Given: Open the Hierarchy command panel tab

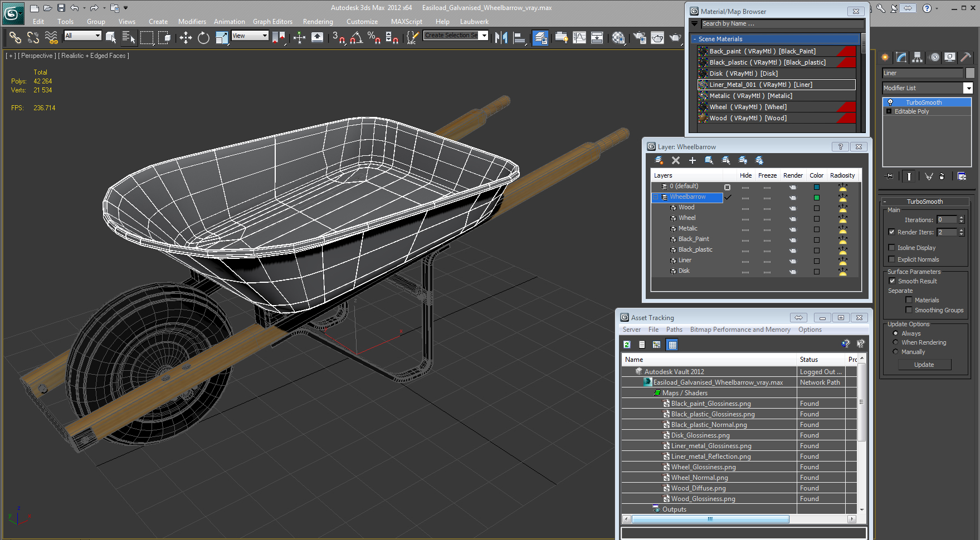Looking at the screenshot, I should click(x=918, y=57).
